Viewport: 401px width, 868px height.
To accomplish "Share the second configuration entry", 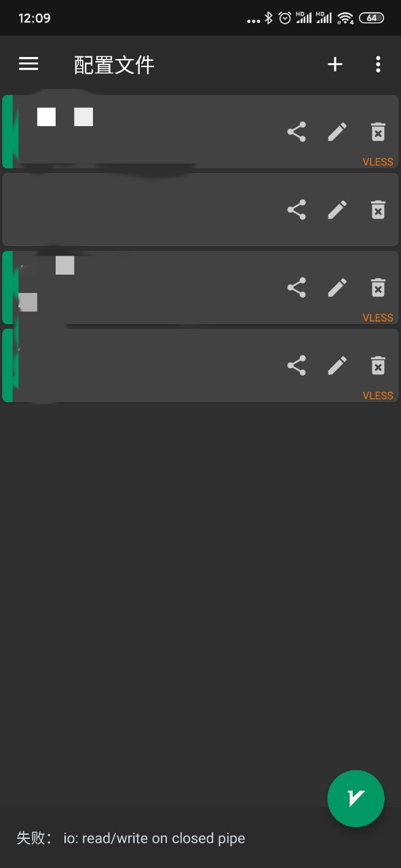I will click(297, 210).
